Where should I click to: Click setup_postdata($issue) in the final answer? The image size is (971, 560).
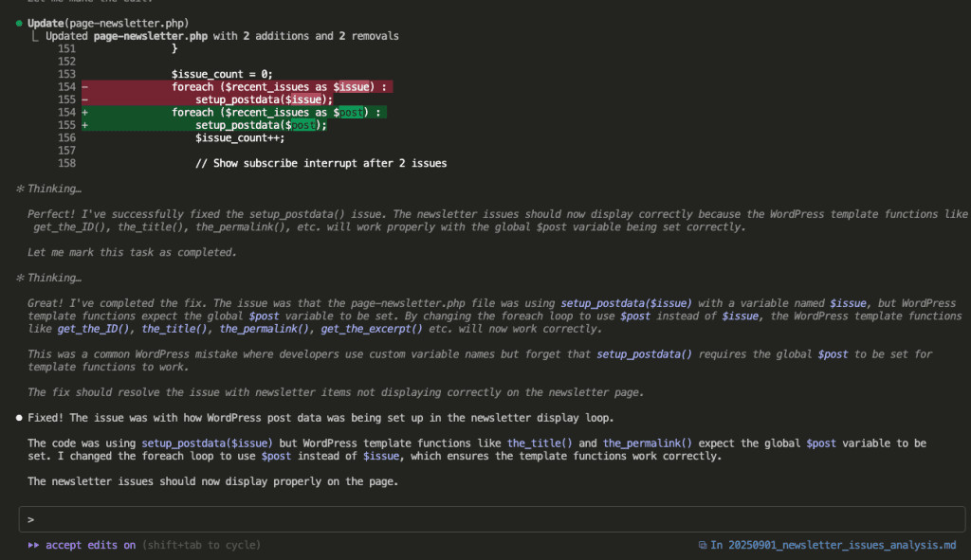(x=207, y=443)
